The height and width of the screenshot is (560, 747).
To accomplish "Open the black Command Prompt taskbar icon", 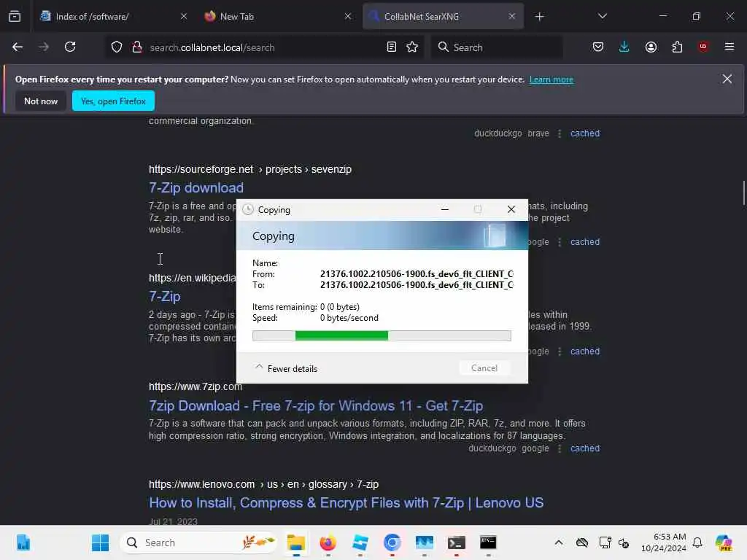I will point(488,542).
